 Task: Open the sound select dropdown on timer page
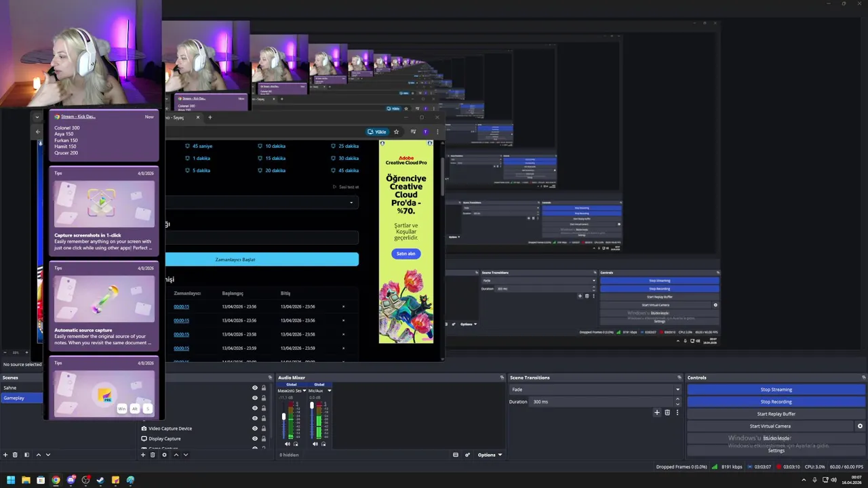262,202
